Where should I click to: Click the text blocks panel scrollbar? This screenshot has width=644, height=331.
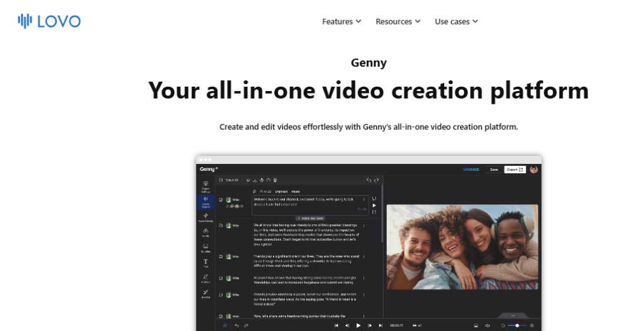point(382,214)
